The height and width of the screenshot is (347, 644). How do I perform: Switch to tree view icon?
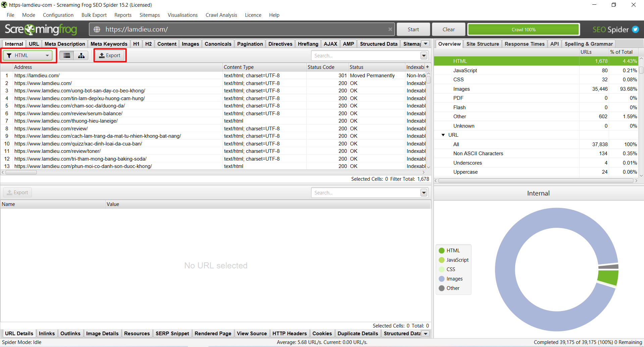pyautogui.click(x=81, y=55)
